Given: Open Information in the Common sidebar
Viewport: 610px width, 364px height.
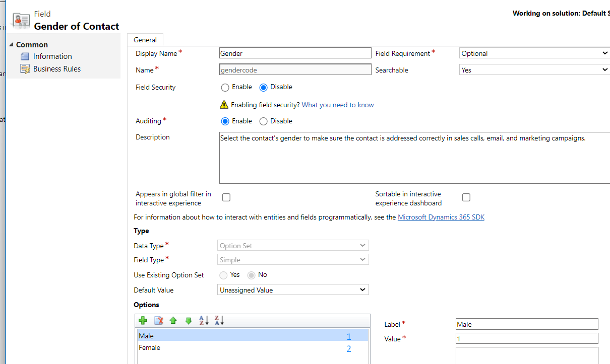Looking at the screenshot, I should click(52, 56).
